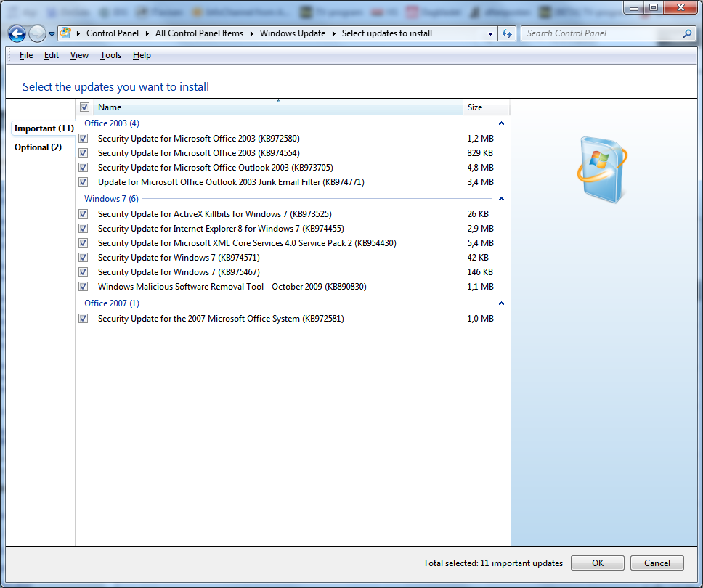Uncheck Outlook Junk Email Filter KB974771
The width and height of the screenshot is (703, 588).
tap(84, 182)
